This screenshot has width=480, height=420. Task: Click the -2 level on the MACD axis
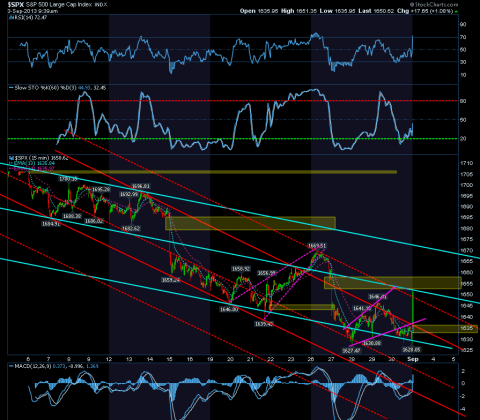(x=463, y=396)
